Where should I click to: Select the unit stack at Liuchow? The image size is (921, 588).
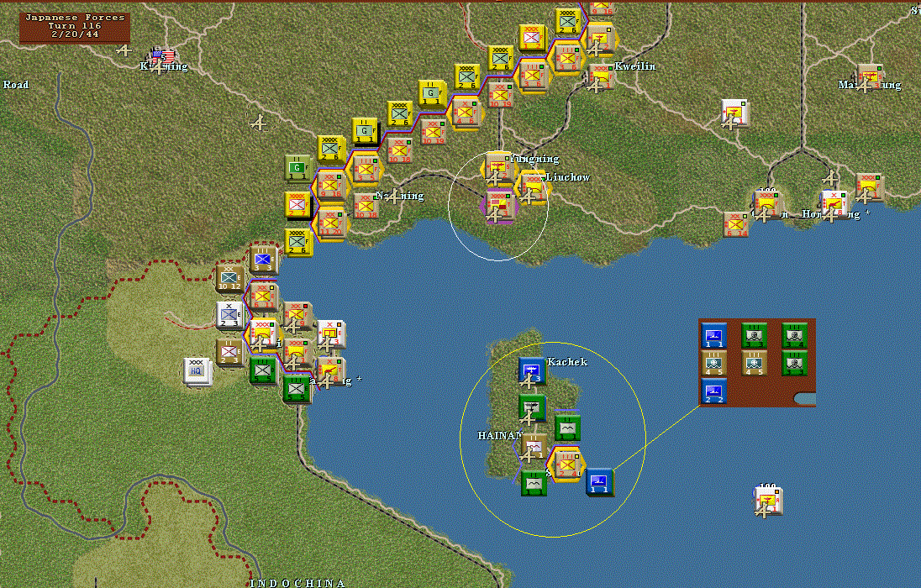coord(533,186)
